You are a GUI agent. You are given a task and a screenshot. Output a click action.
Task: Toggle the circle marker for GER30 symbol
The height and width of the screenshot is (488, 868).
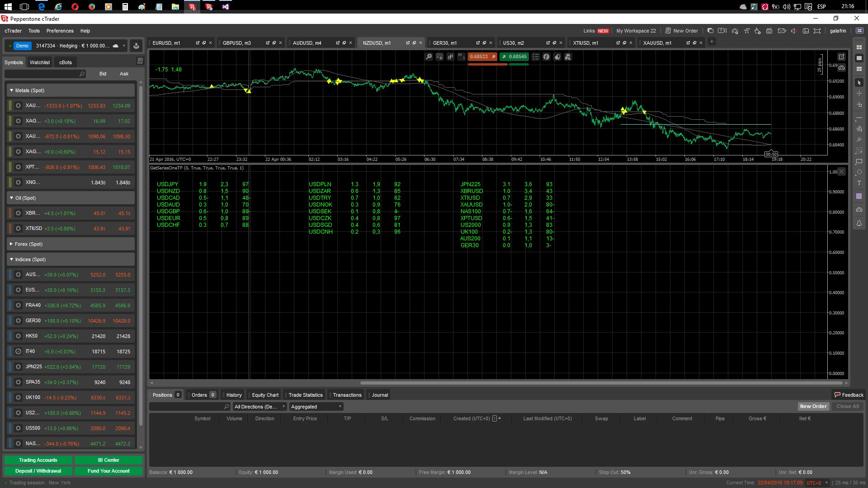tap(18, 321)
